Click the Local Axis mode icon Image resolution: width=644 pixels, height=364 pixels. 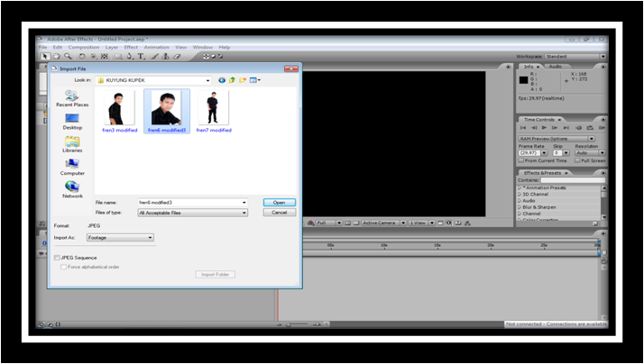206,56
